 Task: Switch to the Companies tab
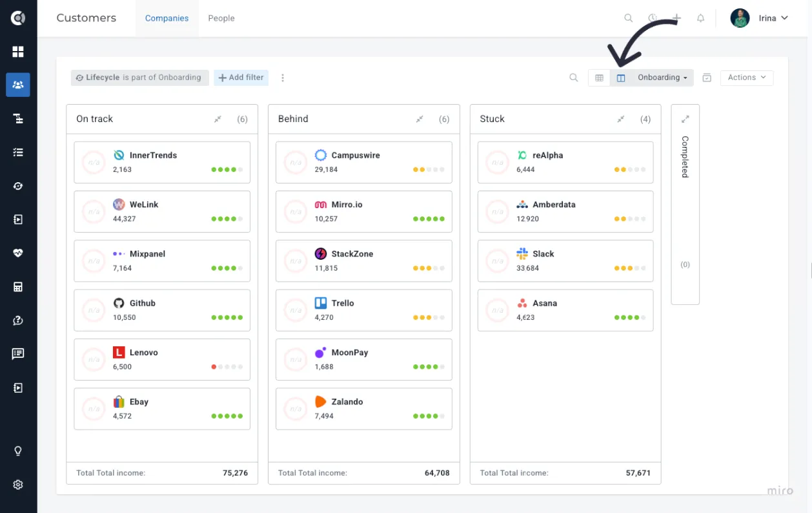[x=167, y=18]
